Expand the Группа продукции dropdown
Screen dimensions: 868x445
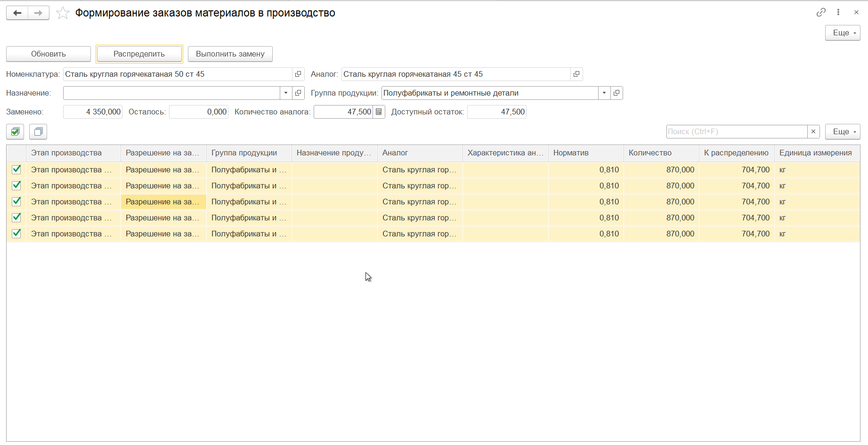point(604,93)
